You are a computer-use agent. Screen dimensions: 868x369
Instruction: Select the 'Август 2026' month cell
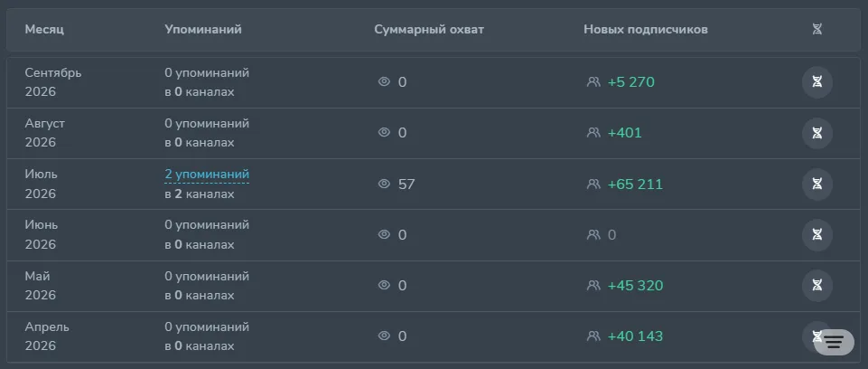click(45, 133)
